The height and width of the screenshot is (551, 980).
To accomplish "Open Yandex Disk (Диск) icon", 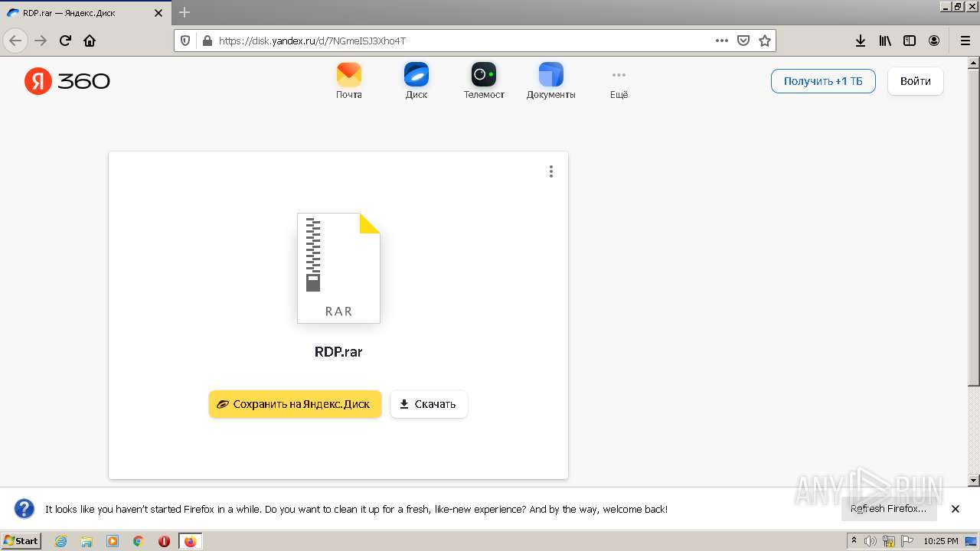I will (x=416, y=80).
